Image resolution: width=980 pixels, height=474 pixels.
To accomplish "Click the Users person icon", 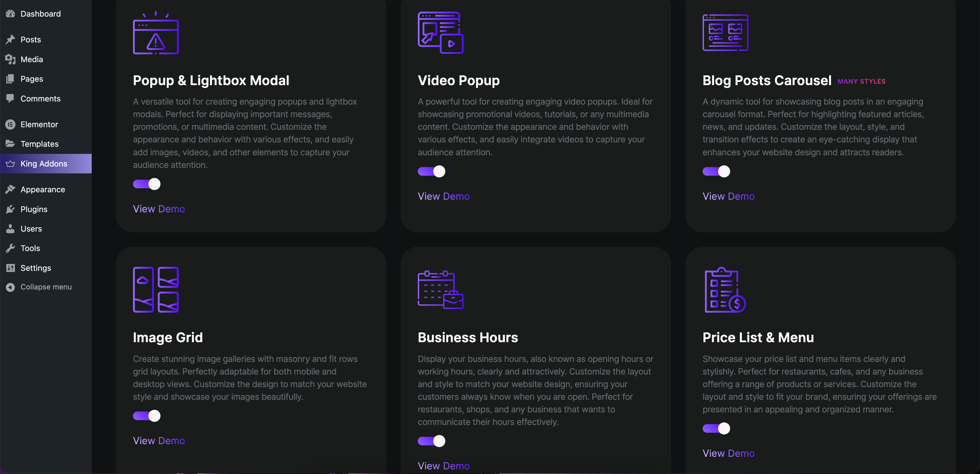I will point(10,229).
